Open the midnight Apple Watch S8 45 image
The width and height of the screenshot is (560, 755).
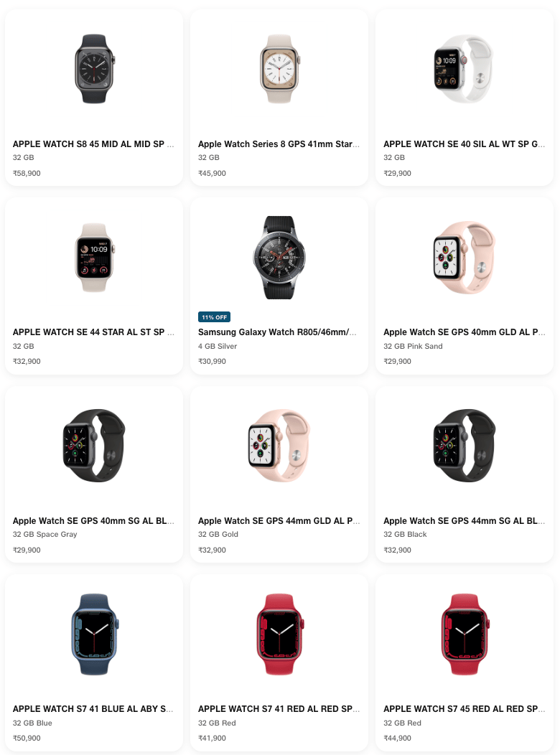coord(94,68)
